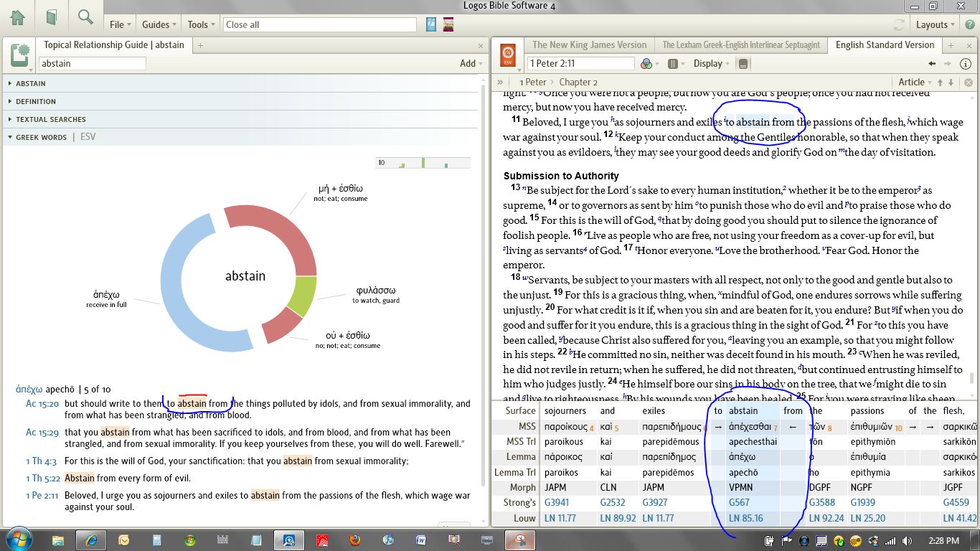
Task: Click the sync refresh icon
Action: click(899, 24)
